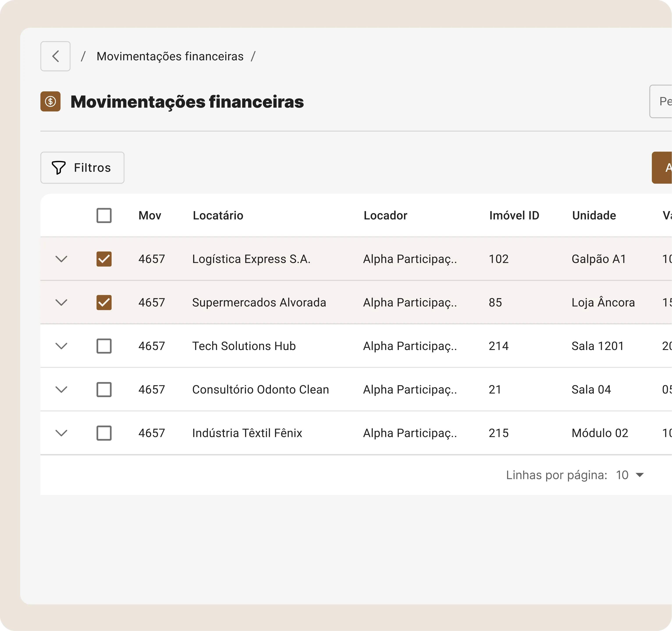672x631 pixels.
Task: Expand the Supermercados Alvorada row chevron
Action: tap(61, 302)
